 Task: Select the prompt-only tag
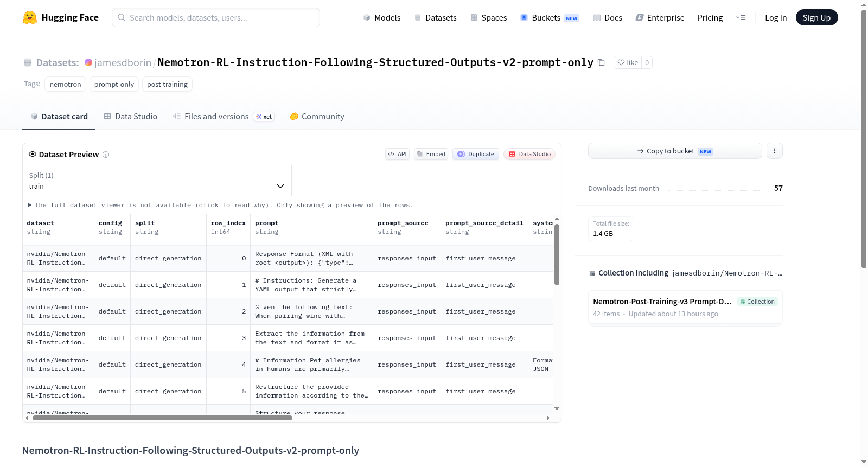click(x=114, y=84)
